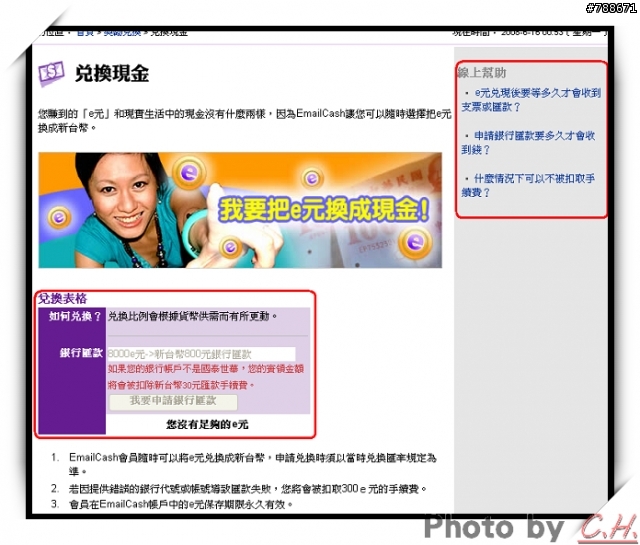Click the text 兌換比例會根據貨幣供需而有所更動
640x545 pixels.
[x=192, y=316]
